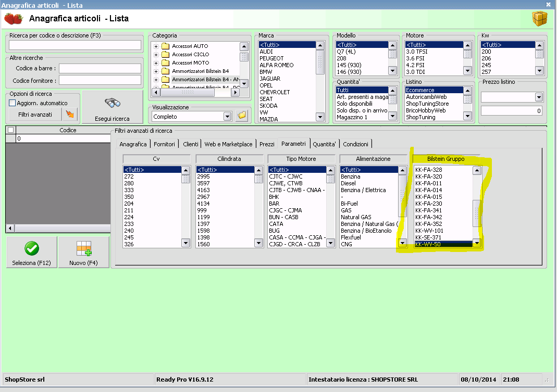
Task: Switch to the Quantita' tab
Action: click(x=324, y=144)
